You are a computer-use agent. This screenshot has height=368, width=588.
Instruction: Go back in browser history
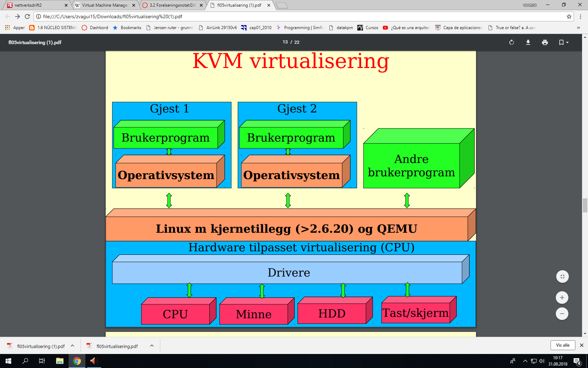(x=8, y=16)
